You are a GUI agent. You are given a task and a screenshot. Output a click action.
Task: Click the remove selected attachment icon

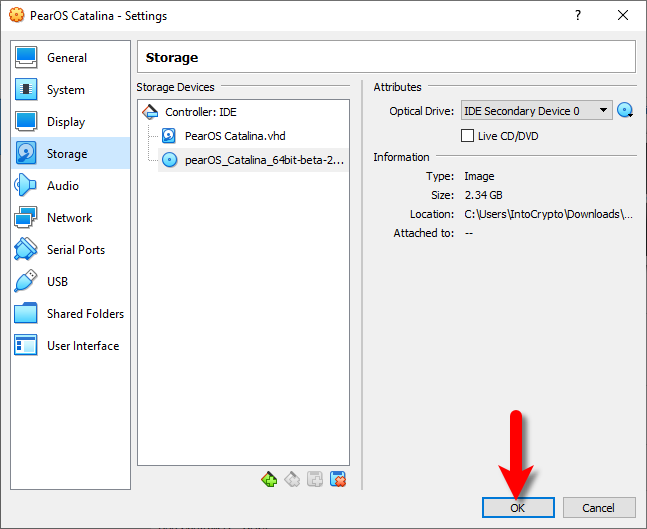click(338, 479)
